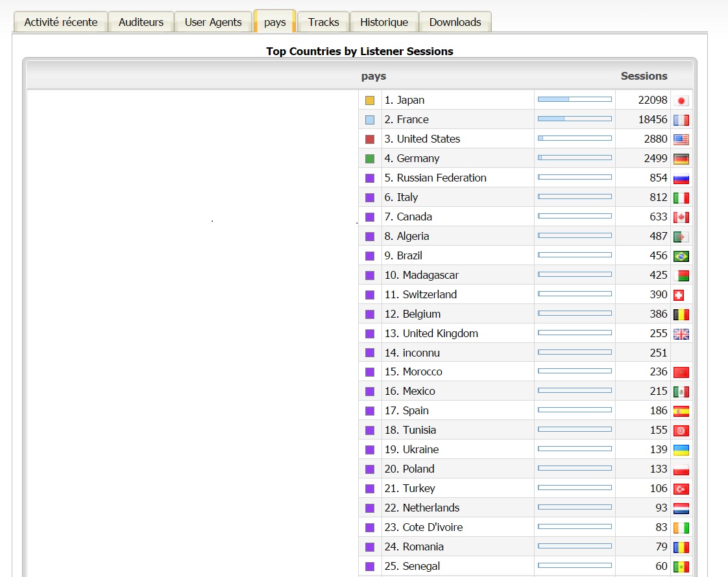Click the Brazil flag icon

[681, 256]
